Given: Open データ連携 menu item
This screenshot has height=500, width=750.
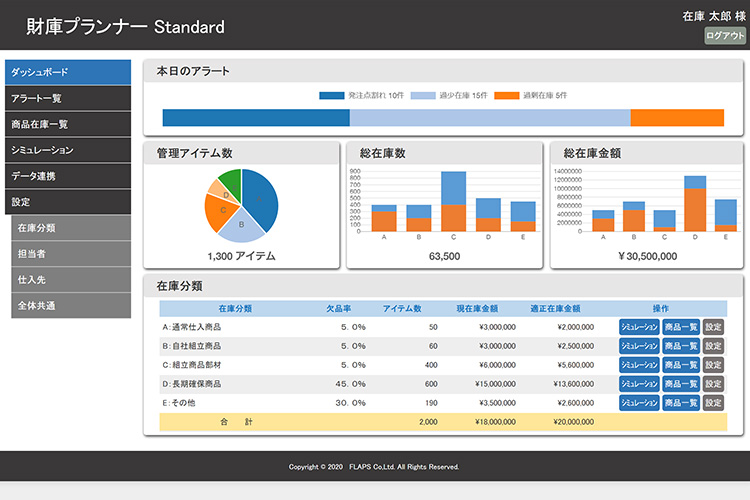Looking at the screenshot, I should coord(67,176).
